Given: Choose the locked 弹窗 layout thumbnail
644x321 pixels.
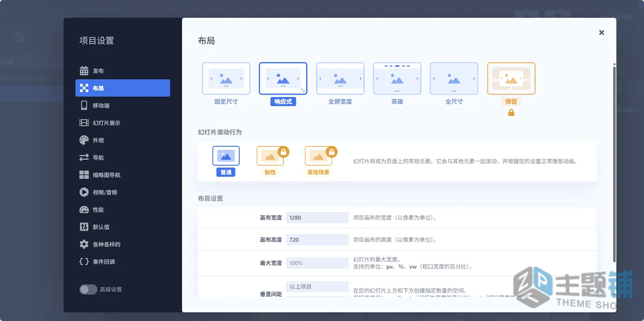Looking at the screenshot, I should (x=511, y=78).
